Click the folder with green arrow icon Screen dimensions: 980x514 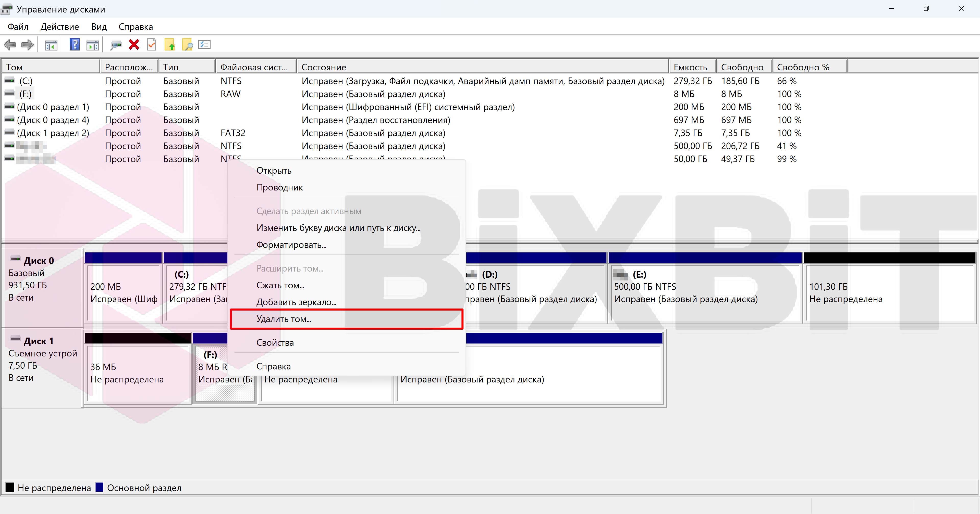point(170,45)
